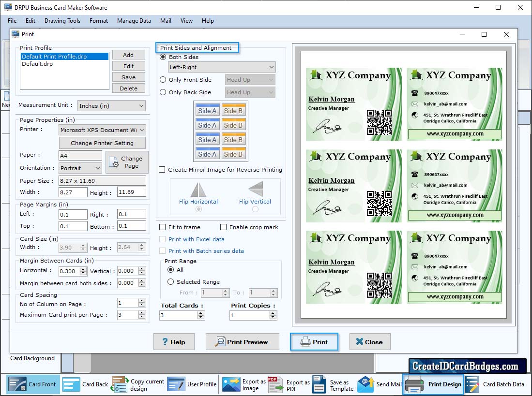
Task: Open the Orientation Portrait dropdown
Action: 80,168
